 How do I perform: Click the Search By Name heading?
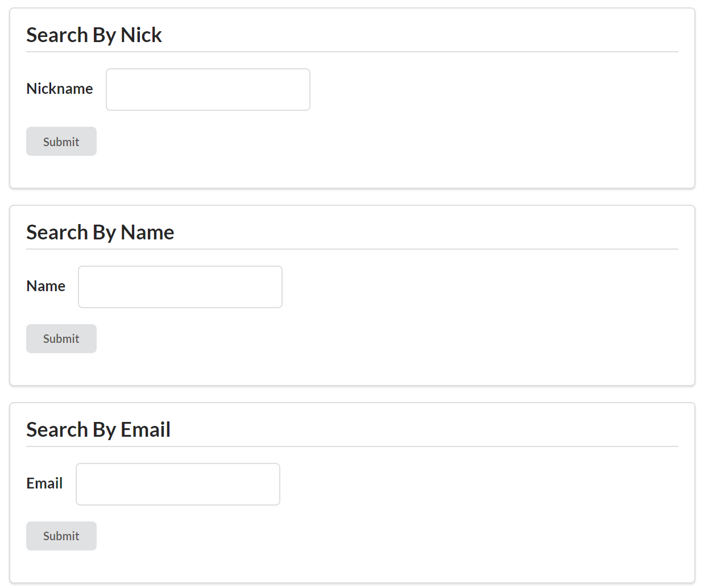pyautogui.click(x=100, y=233)
